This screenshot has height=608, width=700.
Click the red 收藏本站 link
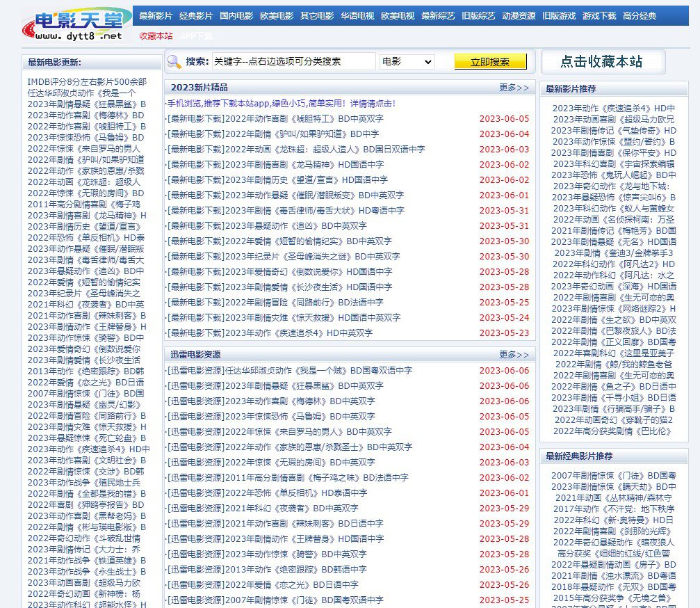click(156, 35)
